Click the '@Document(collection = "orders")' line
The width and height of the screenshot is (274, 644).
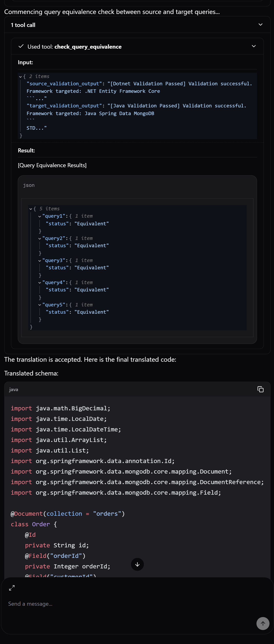(68, 513)
